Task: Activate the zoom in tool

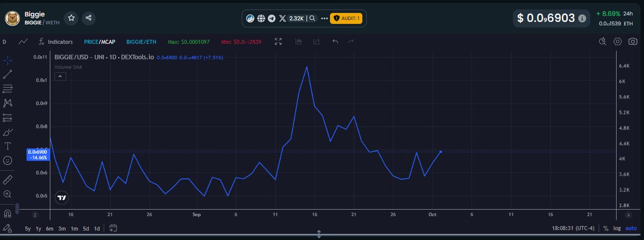Action: [x=8, y=194]
